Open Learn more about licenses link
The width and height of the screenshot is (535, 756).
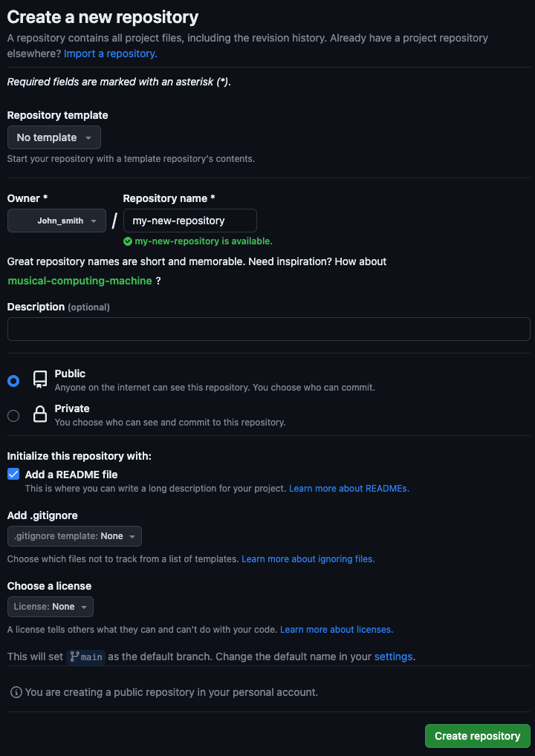click(x=337, y=629)
